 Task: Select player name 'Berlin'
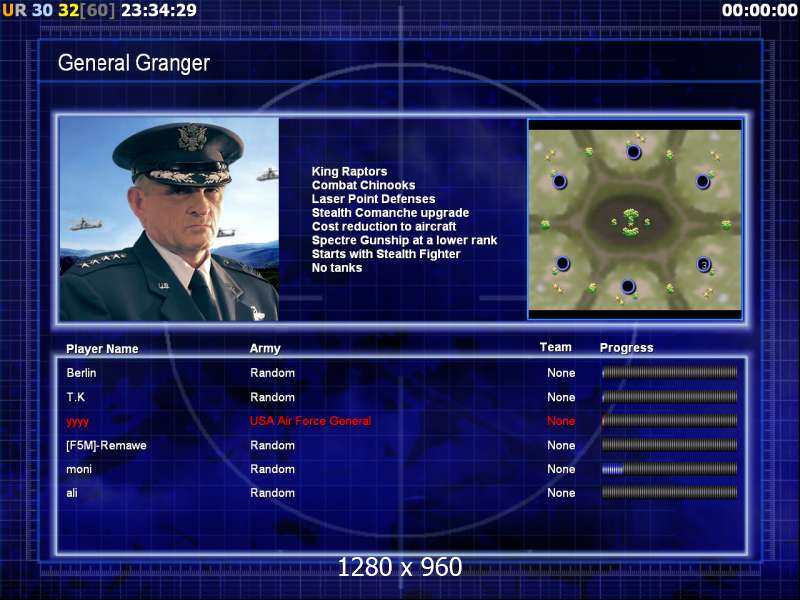click(x=81, y=373)
